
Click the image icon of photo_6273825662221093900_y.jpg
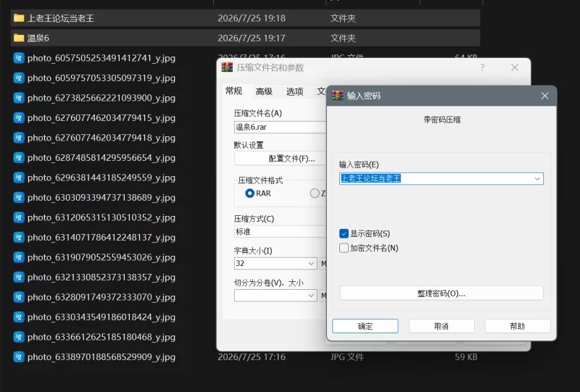(x=19, y=98)
